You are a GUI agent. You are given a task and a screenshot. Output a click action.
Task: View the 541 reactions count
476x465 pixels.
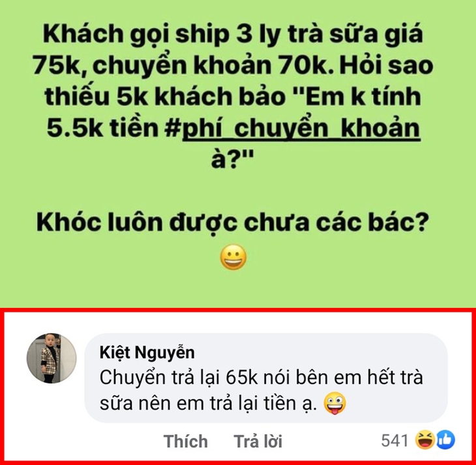[394, 440]
